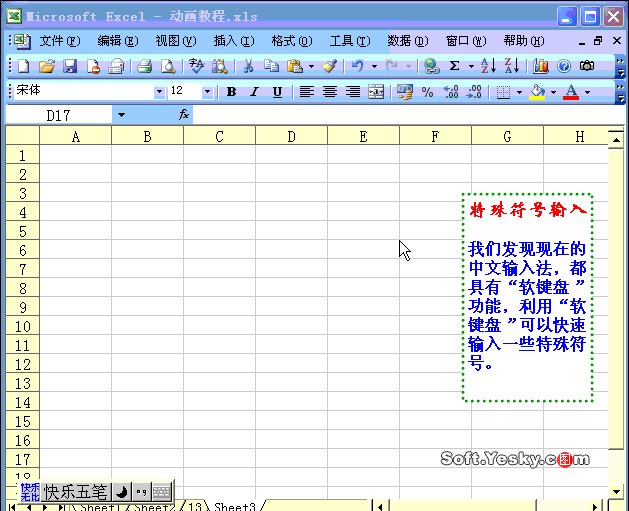Undo the last action

pyautogui.click(x=357, y=66)
